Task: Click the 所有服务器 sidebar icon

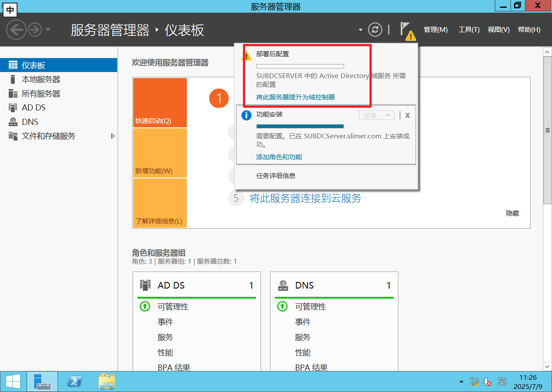Action: pos(13,93)
